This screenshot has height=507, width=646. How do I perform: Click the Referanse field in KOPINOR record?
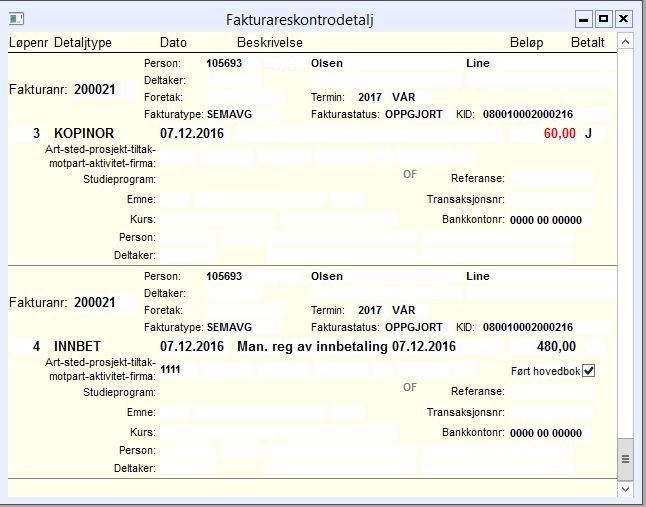pyautogui.click(x=551, y=178)
